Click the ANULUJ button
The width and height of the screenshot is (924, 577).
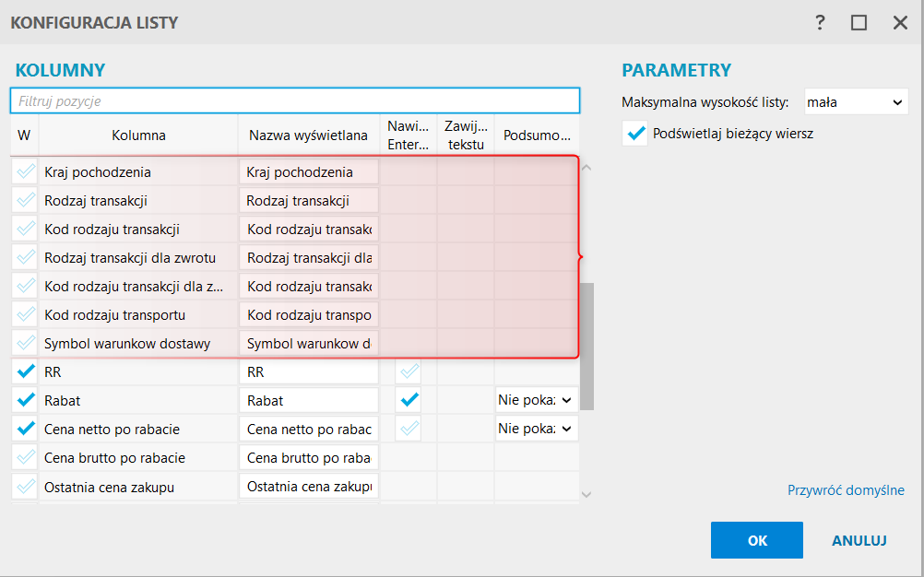859,541
